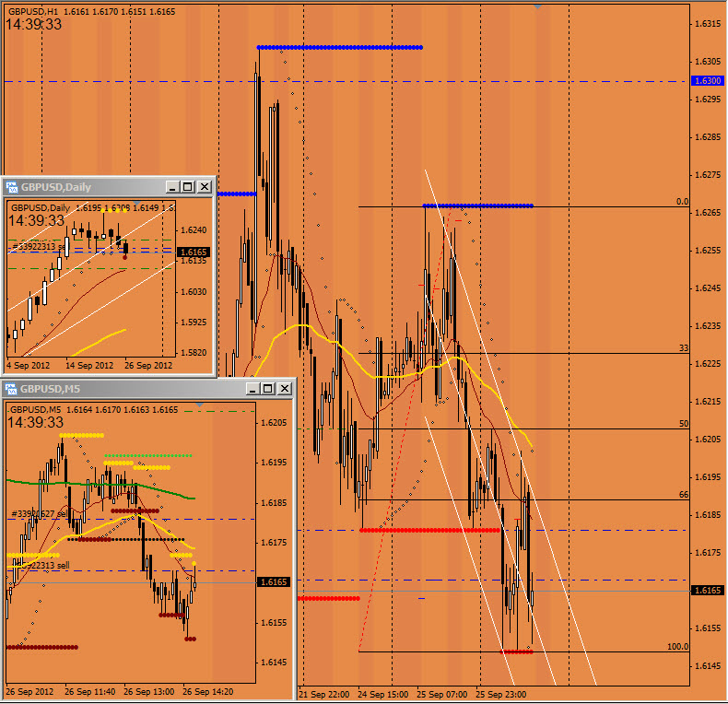Click the 1.6240 price in Daily window axis
Image resolution: width=728 pixels, height=704 pixels.
coord(194,229)
